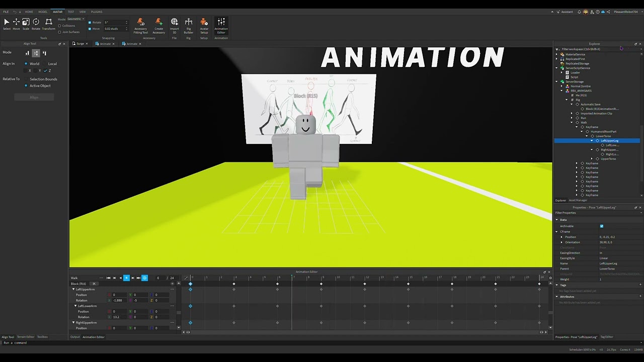
Task: Click Import 3D in the File group
Action: (174, 25)
